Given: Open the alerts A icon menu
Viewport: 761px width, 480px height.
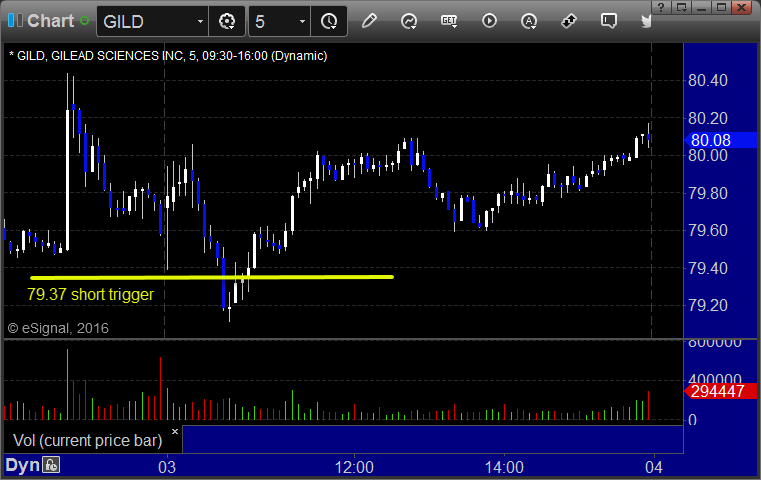Looking at the screenshot, I should [x=529, y=21].
